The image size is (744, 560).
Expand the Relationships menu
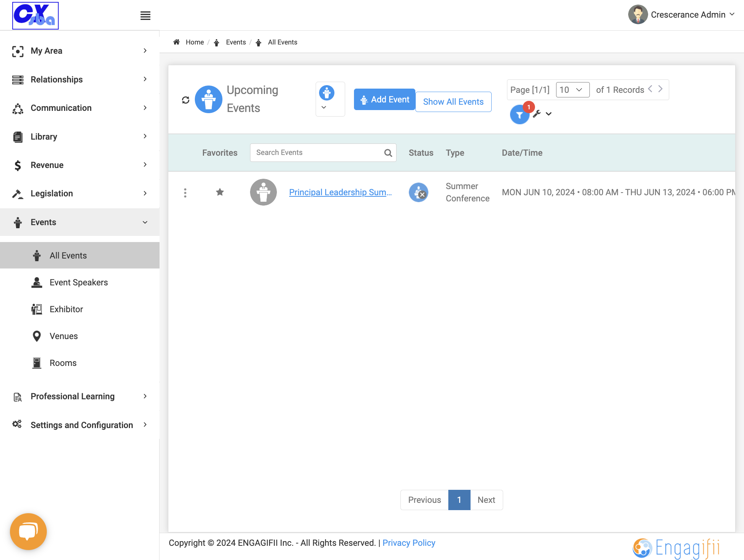coord(80,79)
